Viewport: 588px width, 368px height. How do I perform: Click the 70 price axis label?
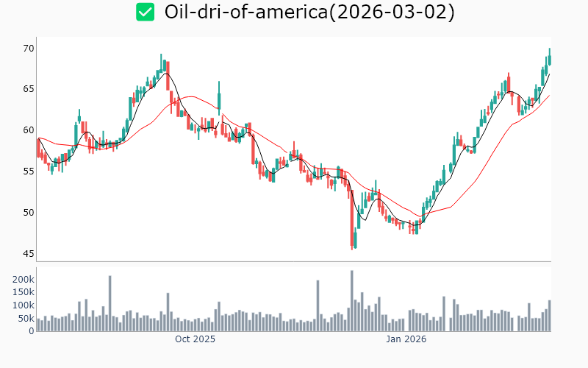click(x=28, y=49)
